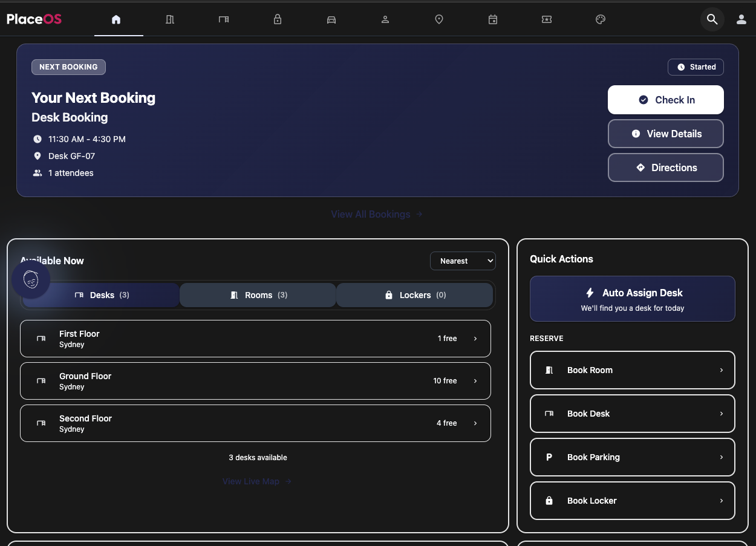Expand the Book Parking option
This screenshot has height=546, width=756.
(632, 457)
